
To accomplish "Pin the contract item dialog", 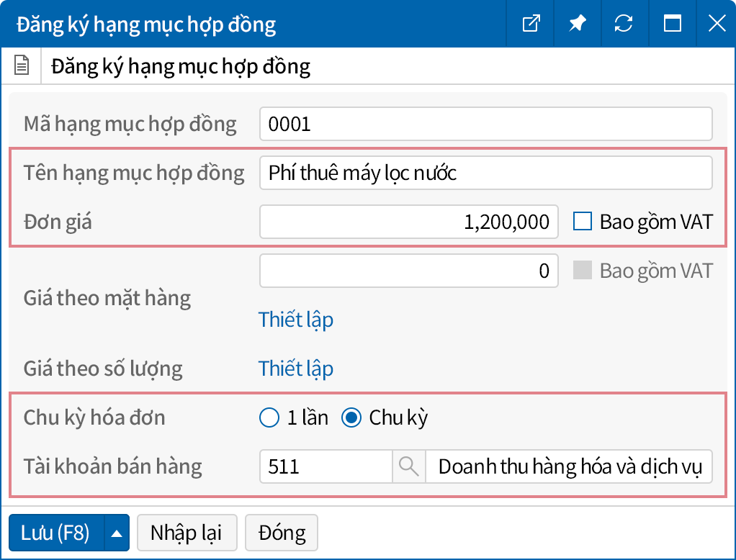I will click(577, 24).
